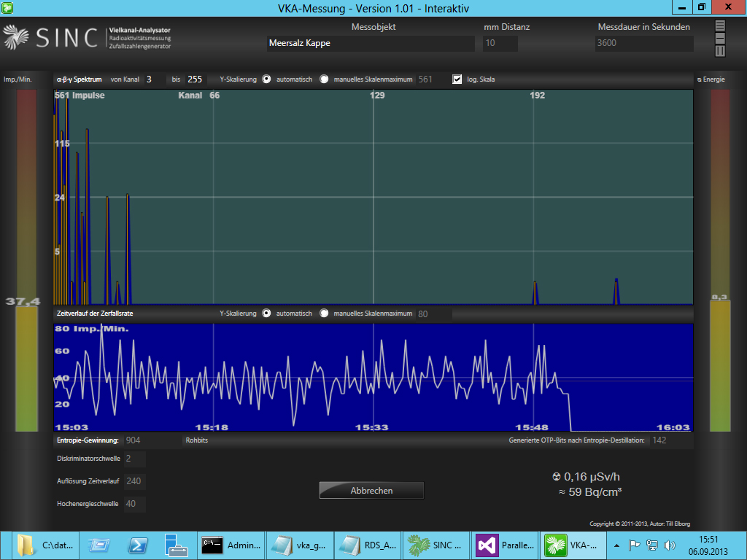Open Server Manager from the taskbar
Viewport: 747px width, 560px height.
[x=176, y=545]
